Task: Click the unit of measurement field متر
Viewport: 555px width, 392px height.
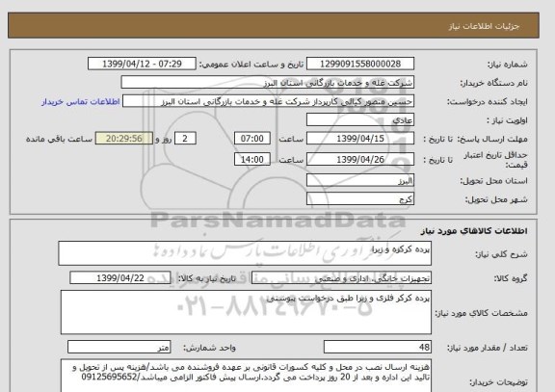Action: (x=119, y=347)
